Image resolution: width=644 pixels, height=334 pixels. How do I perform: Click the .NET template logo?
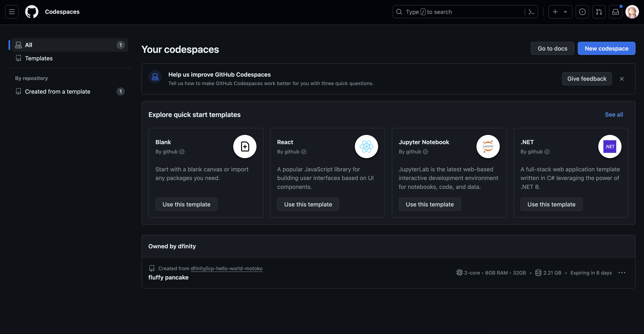[x=610, y=147]
